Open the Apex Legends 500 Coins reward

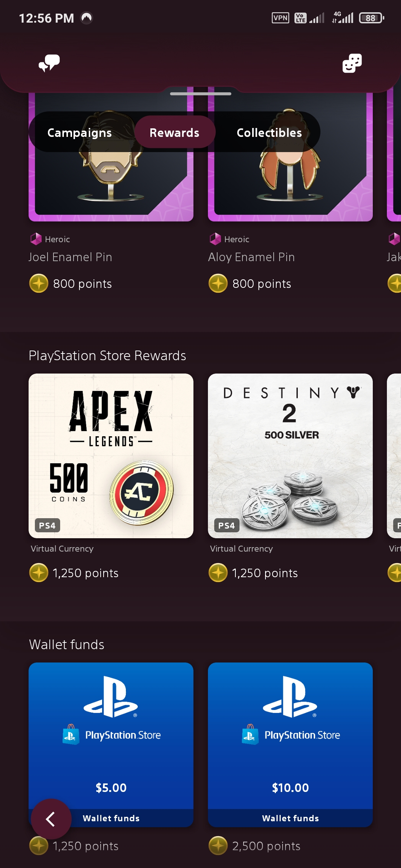click(x=111, y=456)
